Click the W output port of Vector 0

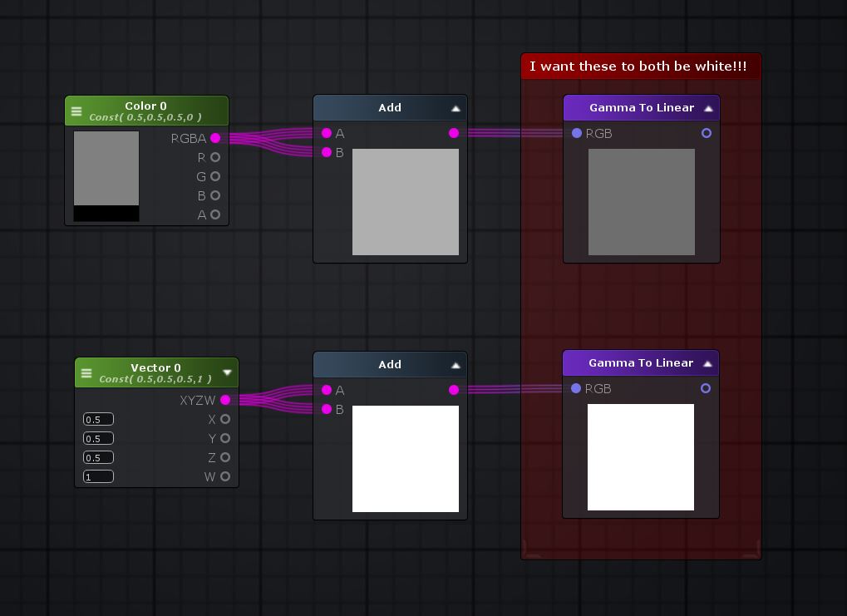point(225,476)
